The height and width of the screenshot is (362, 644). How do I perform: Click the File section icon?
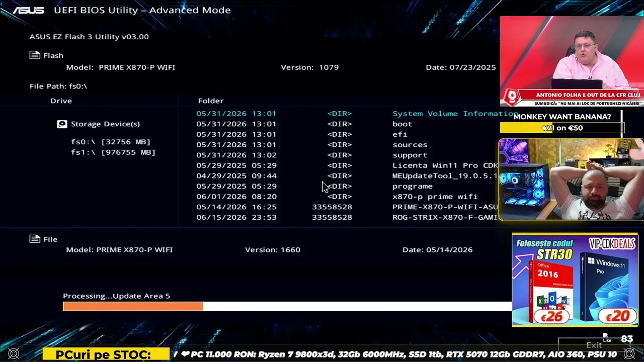click(35, 239)
